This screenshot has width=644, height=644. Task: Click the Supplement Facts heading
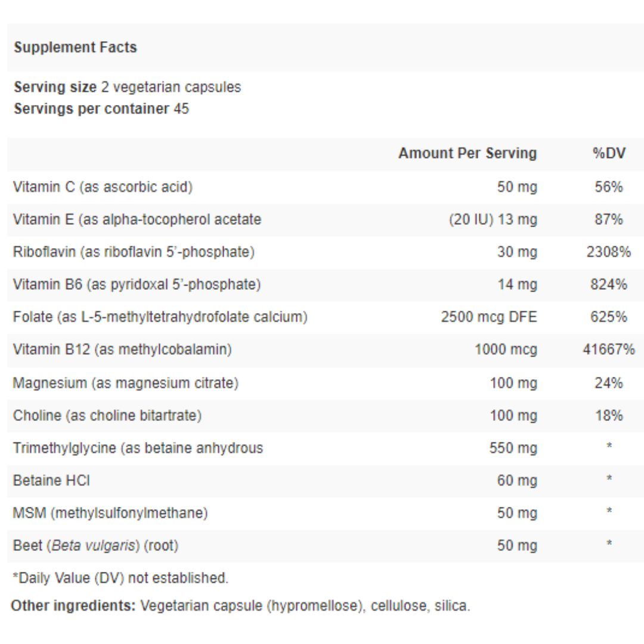75,48
